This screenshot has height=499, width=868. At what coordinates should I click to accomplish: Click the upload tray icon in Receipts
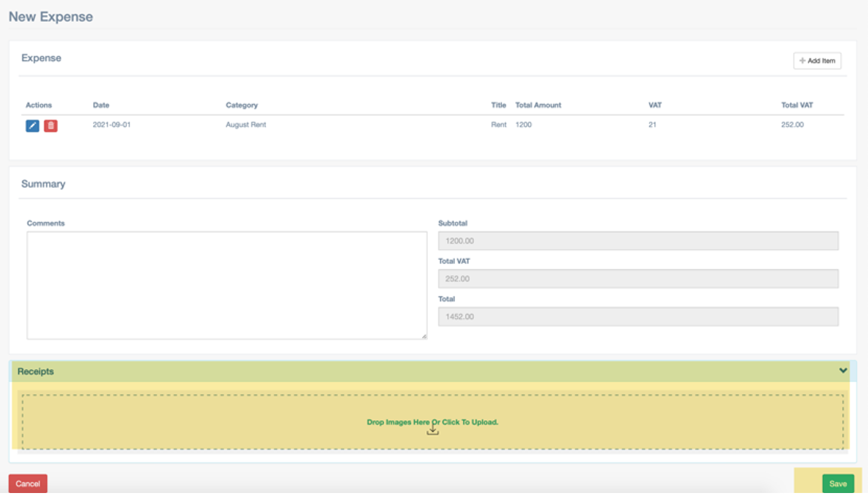432,431
